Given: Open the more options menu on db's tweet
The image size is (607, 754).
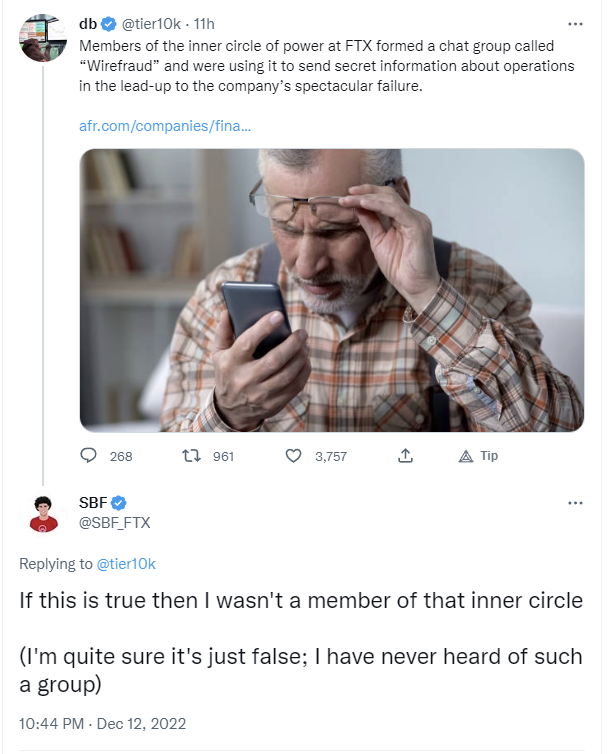Looking at the screenshot, I should coord(575,22).
